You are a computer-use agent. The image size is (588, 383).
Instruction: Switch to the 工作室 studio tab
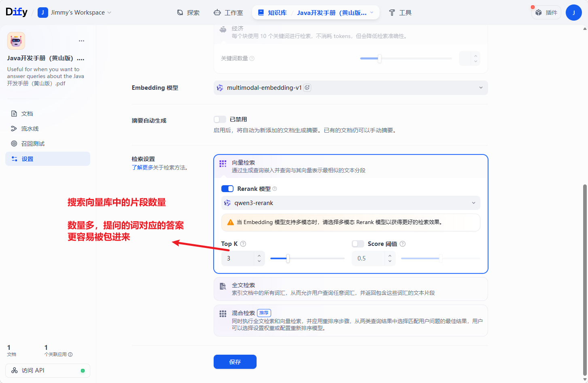point(228,13)
